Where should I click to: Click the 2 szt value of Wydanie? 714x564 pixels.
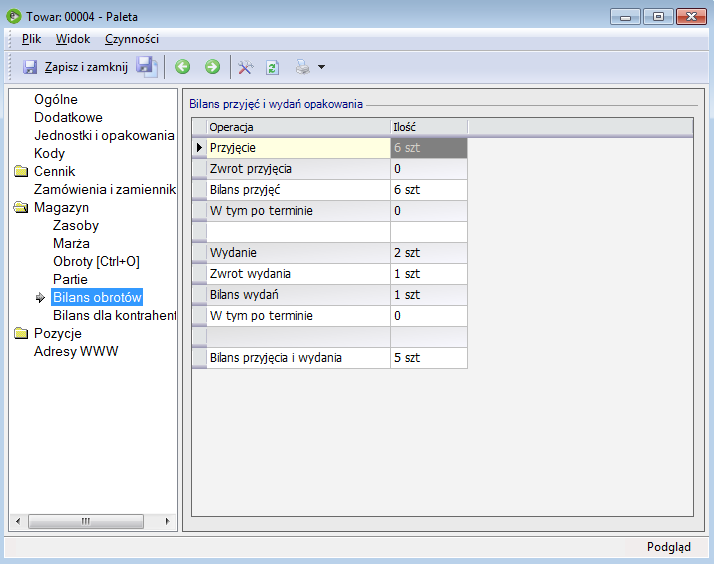click(x=429, y=253)
